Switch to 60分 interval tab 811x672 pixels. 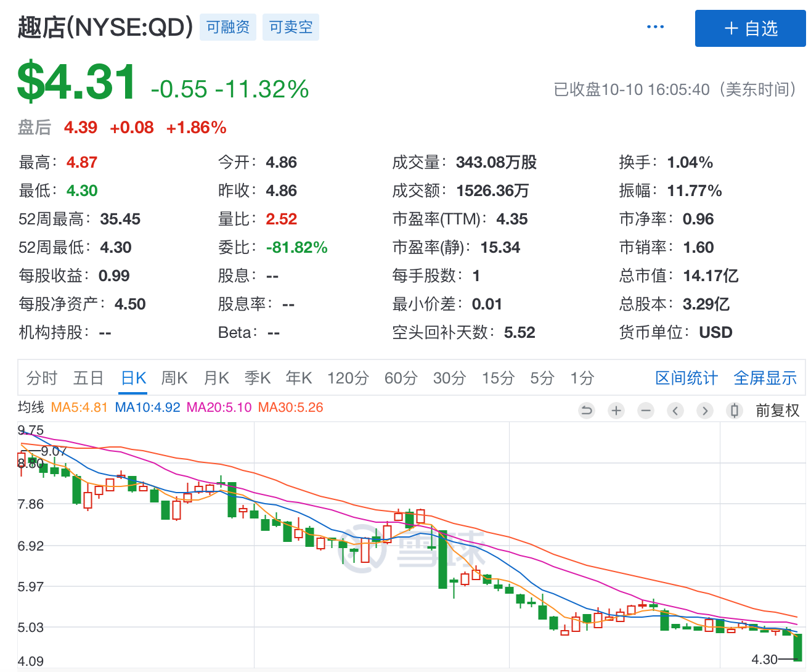pyautogui.click(x=401, y=378)
